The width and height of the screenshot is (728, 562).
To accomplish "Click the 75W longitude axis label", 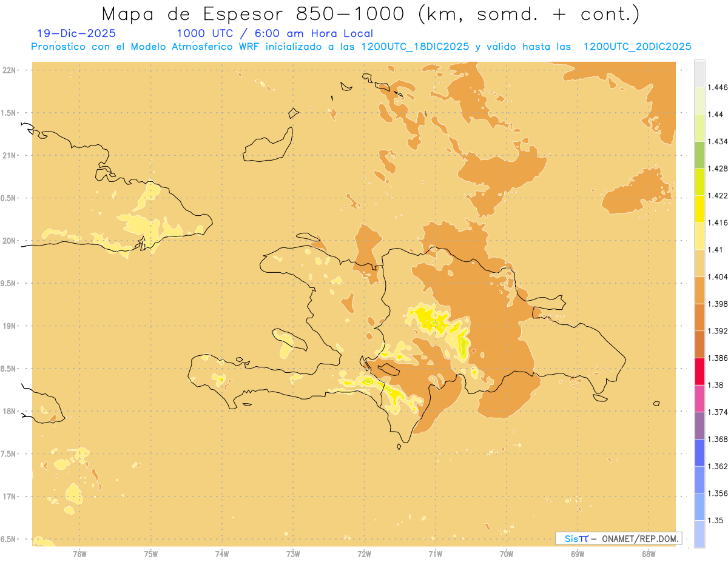I will pyautogui.click(x=151, y=554).
